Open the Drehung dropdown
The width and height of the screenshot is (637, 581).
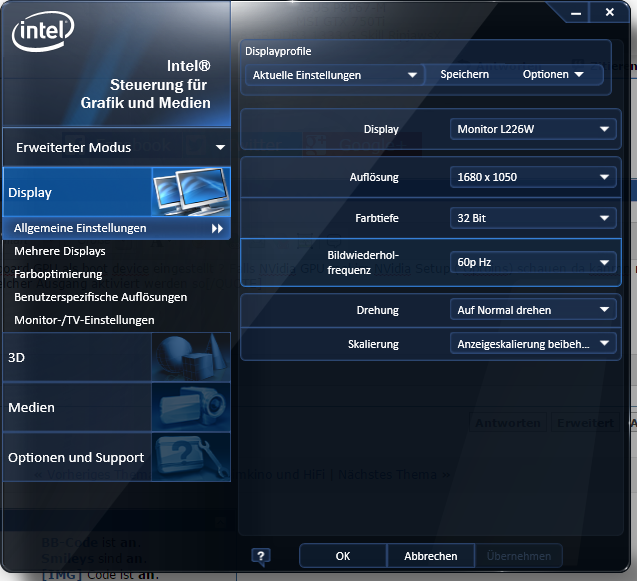pos(533,310)
